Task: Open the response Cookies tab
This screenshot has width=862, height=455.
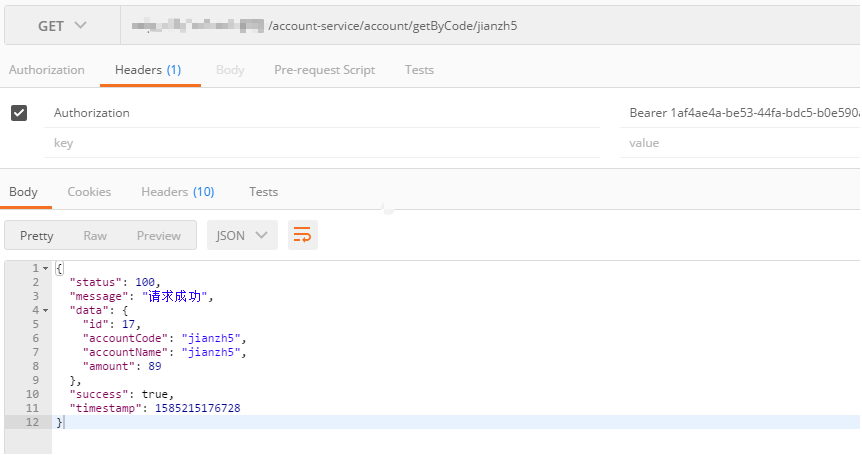Action: click(89, 192)
